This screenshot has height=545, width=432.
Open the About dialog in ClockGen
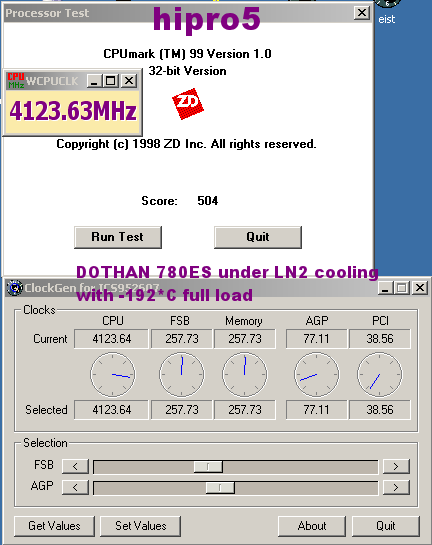(x=312, y=526)
